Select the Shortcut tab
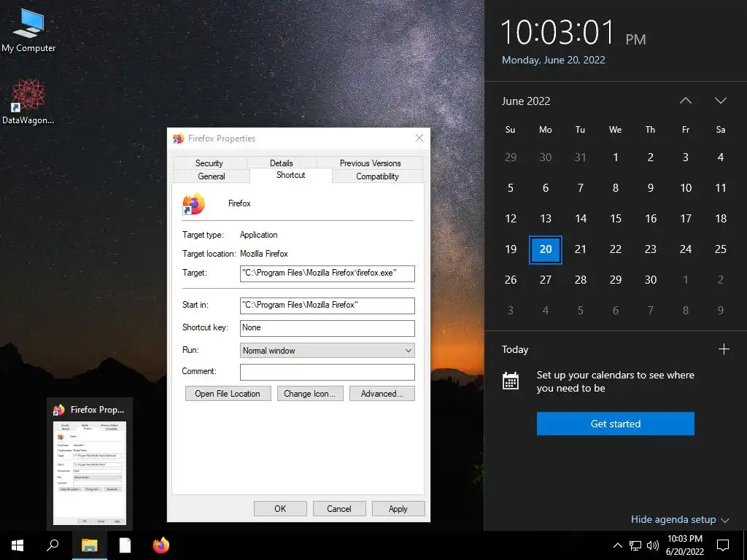This screenshot has width=747, height=560. click(x=290, y=175)
